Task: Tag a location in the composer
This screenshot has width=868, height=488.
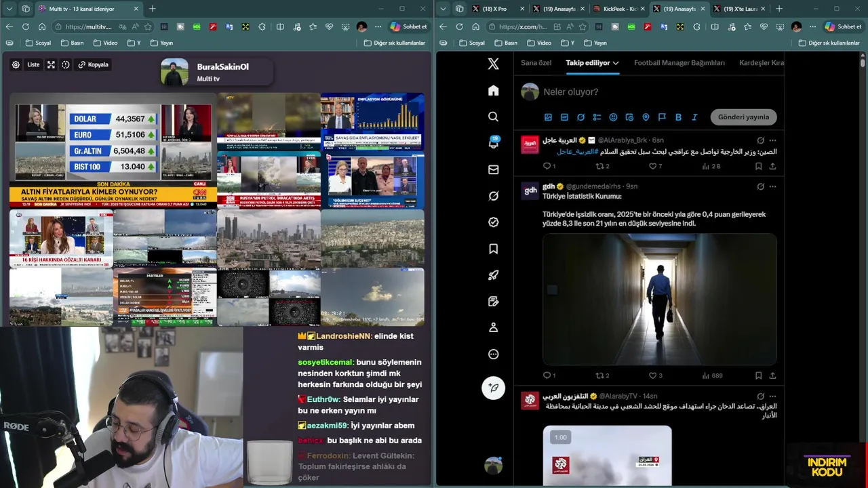Action: click(x=646, y=117)
